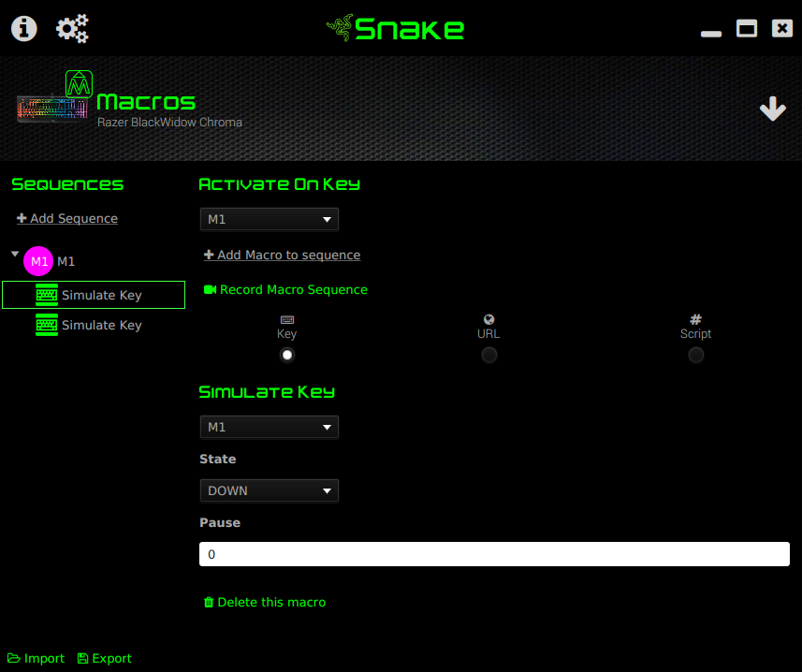
Task: Click Export button
Action: 104,658
